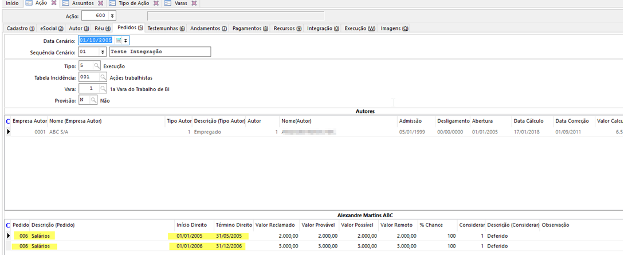Image resolution: width=644 pixels, height=255 pixels.
Task: Open the Pagamentos (8) tab
Action: (250, 28)
